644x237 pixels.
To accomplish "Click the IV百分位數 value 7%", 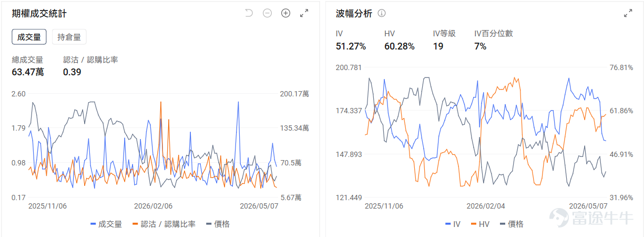I will [480, 46].
